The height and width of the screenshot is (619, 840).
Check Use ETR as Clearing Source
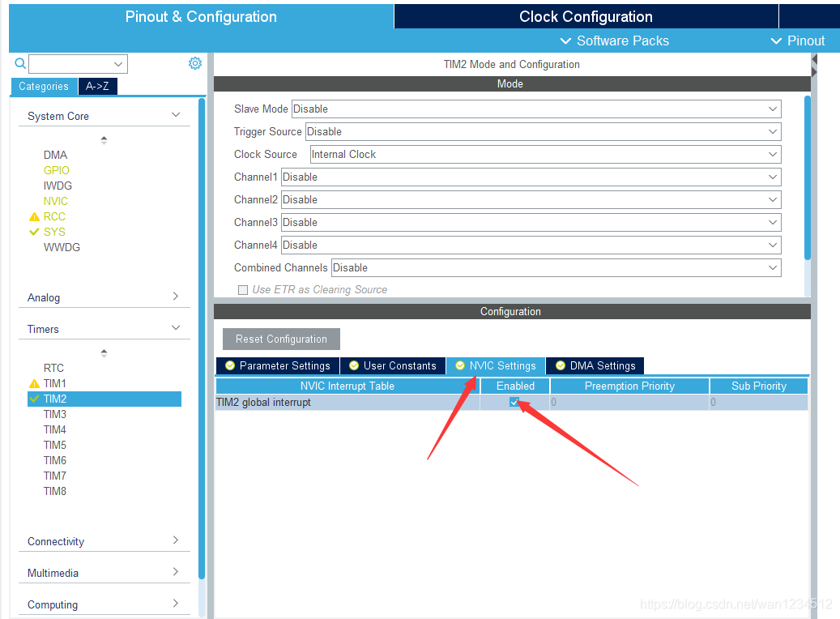(243, 290)
